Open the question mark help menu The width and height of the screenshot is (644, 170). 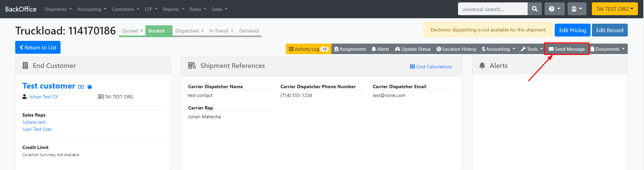554,9
